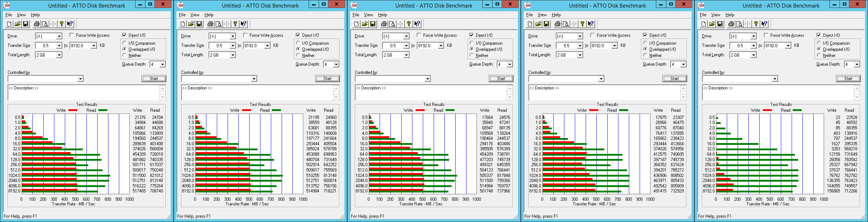Click Start button in fourth ATTO window
This screenshot has width=868, height=222.
point(675,79)
